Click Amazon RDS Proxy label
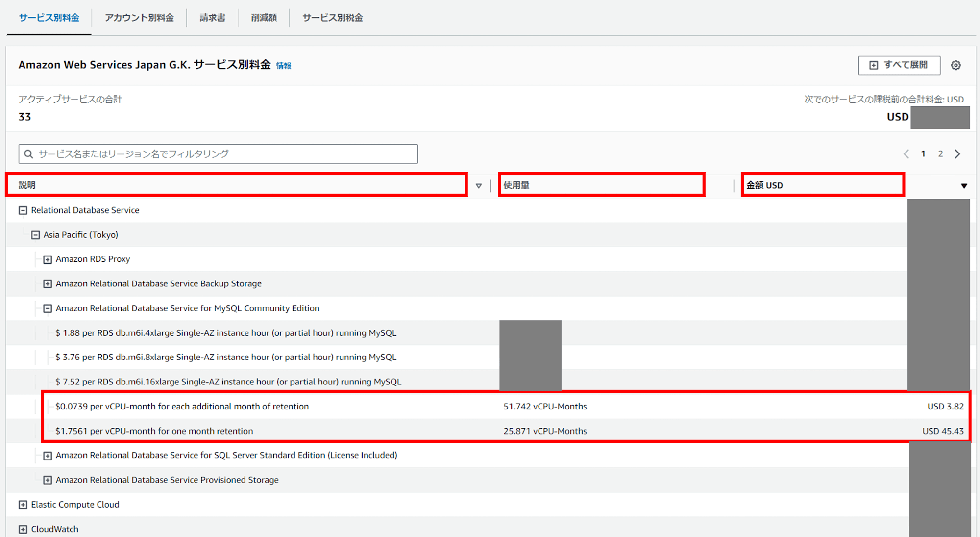The width and height of the screenshot is (980, 537). (93, 259)
